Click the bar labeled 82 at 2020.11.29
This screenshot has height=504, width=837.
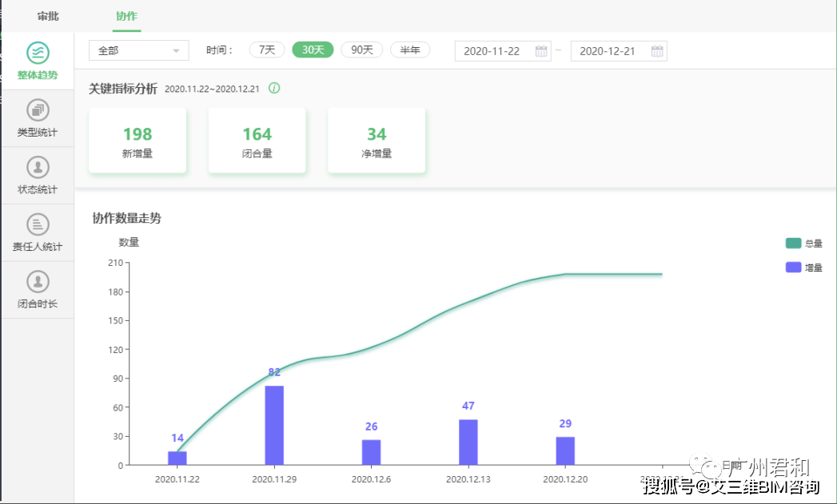(x=274, y=426)
